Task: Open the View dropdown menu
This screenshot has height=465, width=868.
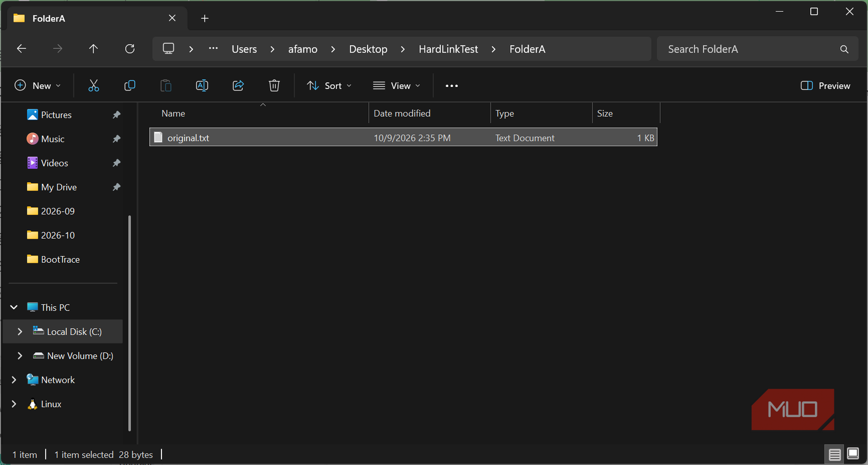Action: [x=397, y=86]
